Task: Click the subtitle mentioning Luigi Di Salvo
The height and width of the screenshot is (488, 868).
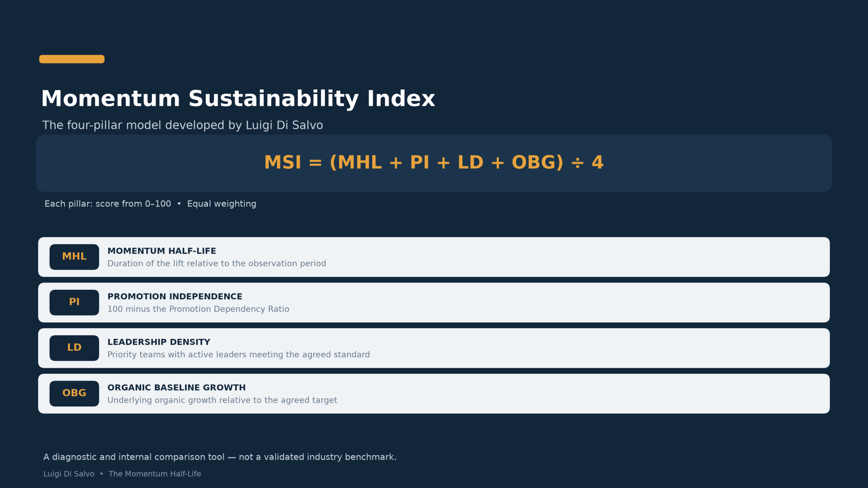Action: 182,125
